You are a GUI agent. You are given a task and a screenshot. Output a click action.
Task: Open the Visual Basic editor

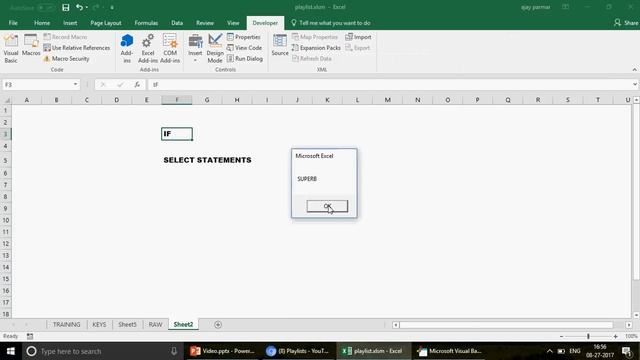[11, 49]
